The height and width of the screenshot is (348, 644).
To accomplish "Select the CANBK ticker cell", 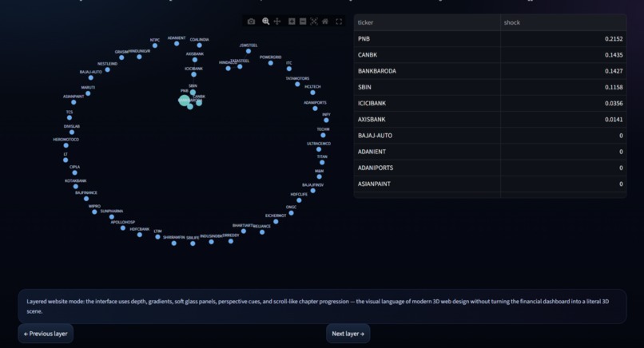I will point(427,54).
